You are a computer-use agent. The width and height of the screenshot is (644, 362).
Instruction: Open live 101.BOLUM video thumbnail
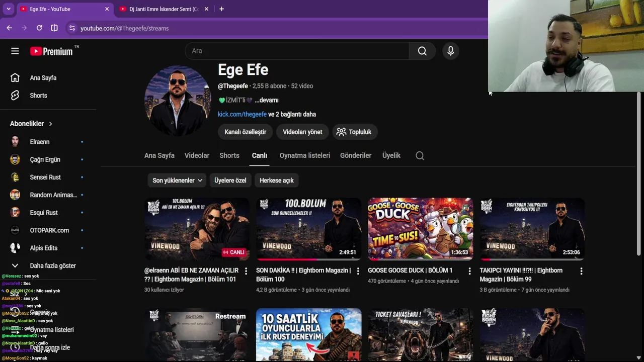(197, 229)
